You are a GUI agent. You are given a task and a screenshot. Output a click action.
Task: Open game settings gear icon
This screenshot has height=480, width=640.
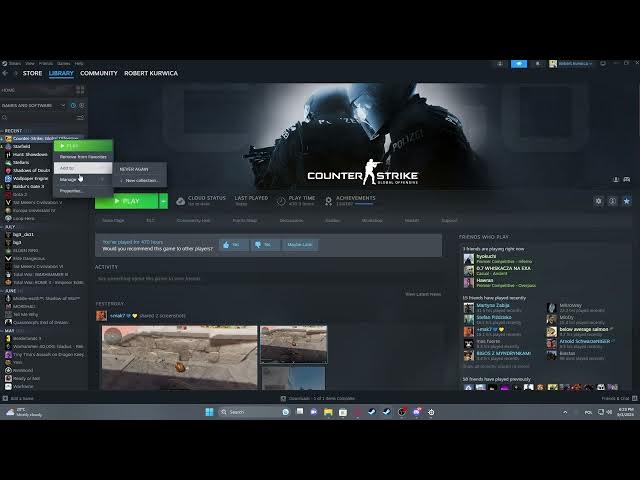[598, 201]
